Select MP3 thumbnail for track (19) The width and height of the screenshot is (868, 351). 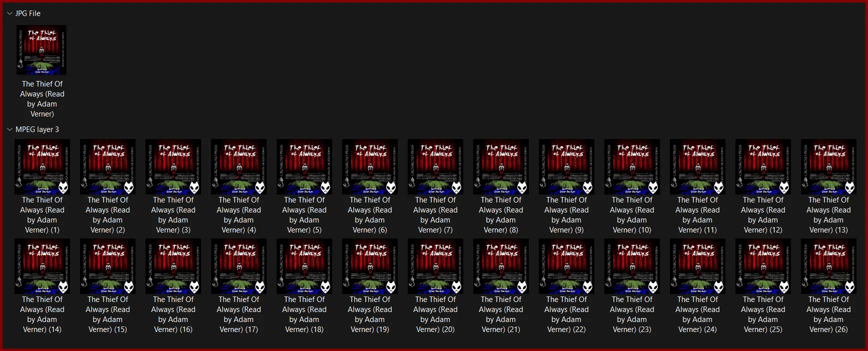pyautogui.click(x=370, y=266)
